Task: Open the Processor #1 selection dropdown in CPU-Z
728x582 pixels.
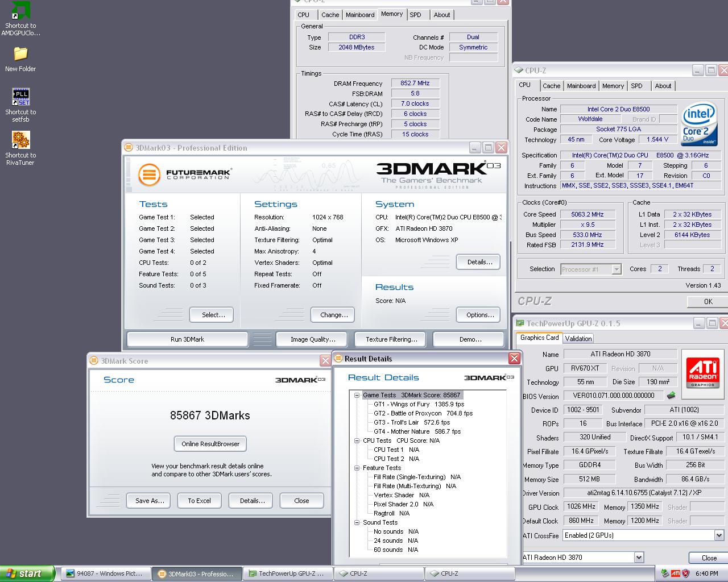Action: 617,269
